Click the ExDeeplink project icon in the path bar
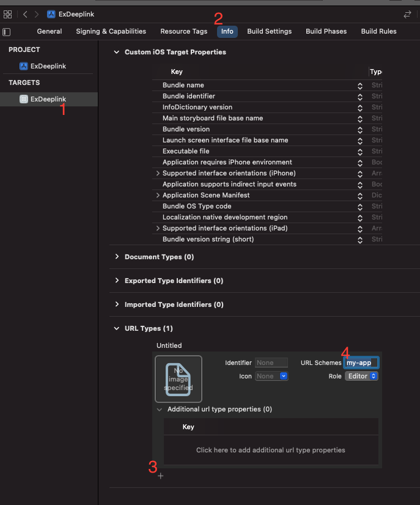 [51, 14]
